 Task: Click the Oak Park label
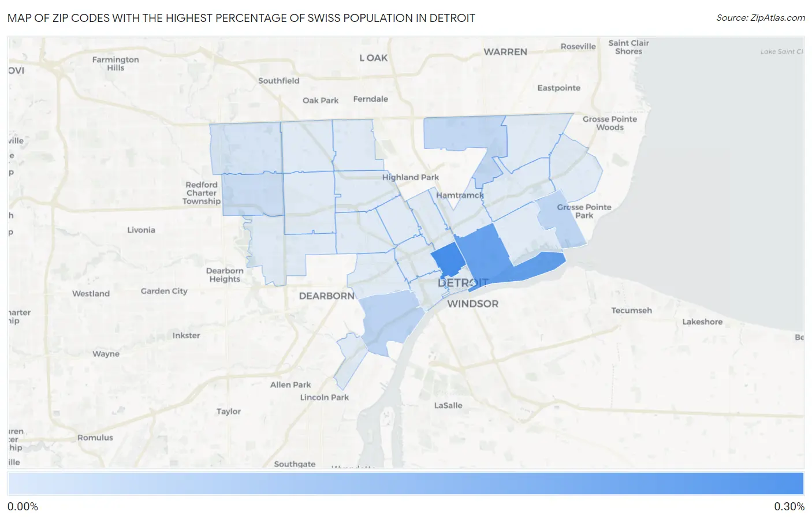coord(321,100)
